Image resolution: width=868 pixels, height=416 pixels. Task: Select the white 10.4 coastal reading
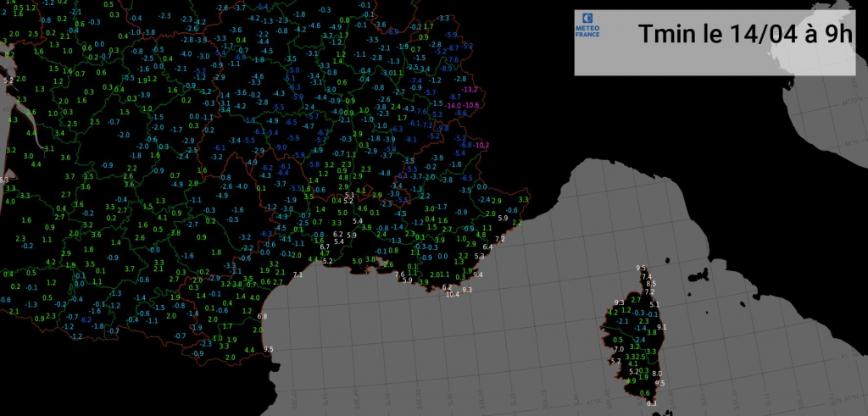(452, 294)
